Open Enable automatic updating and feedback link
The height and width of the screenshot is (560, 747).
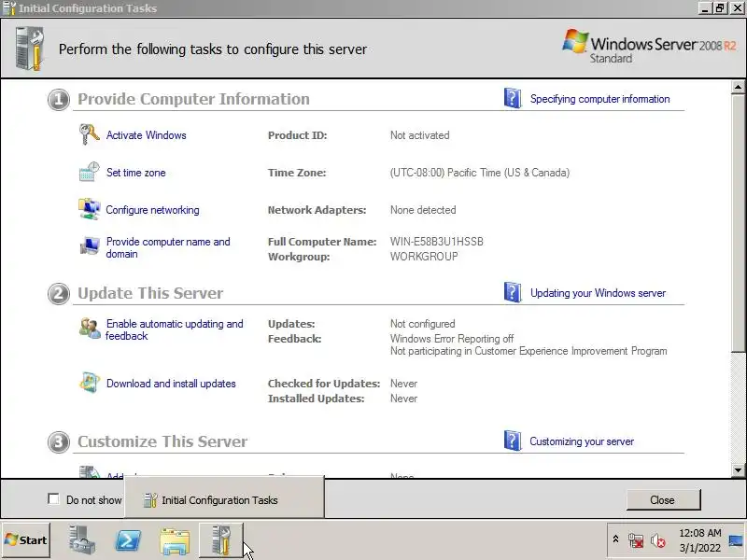tap(175, 329)
